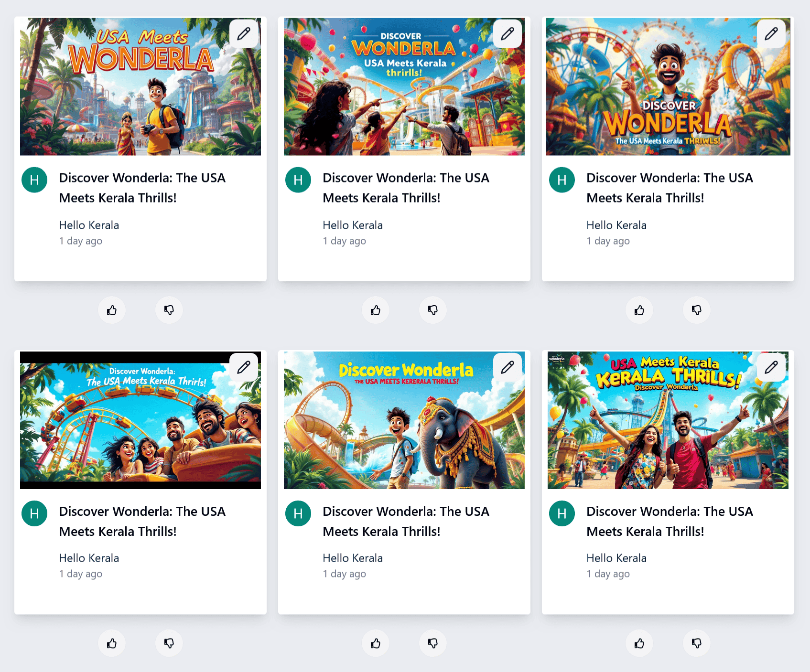This screenshot has height=672, width=810.
Task: Open 'Hello Kerala' channel on boy with camera card
Action: (89, 225)
